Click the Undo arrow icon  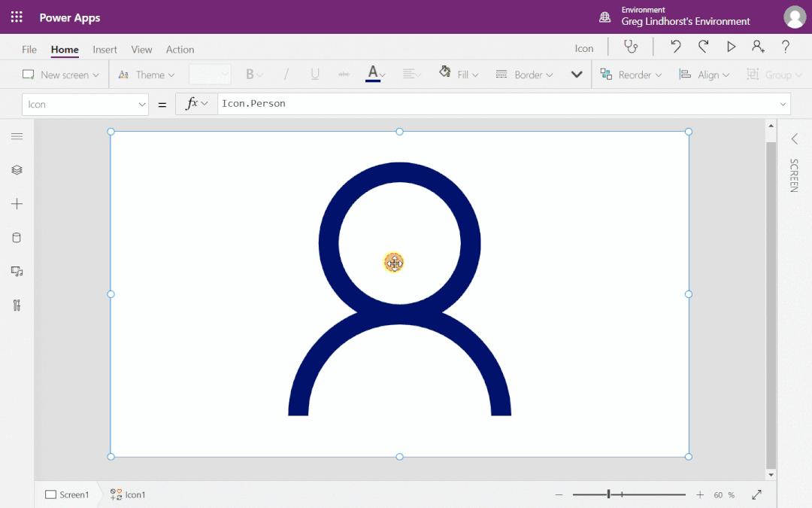[x=675, y=47]
